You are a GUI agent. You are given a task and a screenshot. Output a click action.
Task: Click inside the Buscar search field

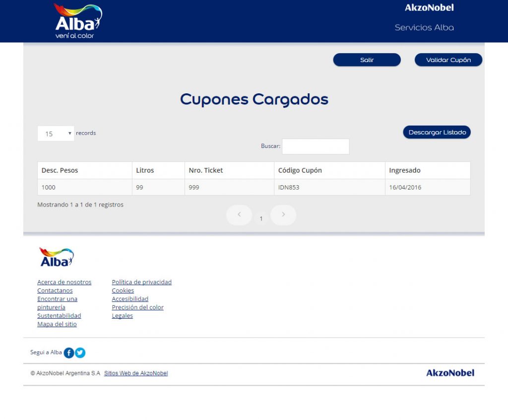[x=316, y=146]
